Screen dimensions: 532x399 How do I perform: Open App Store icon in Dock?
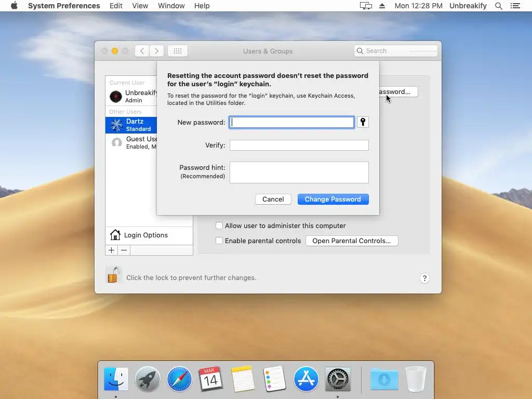[306, 379]
